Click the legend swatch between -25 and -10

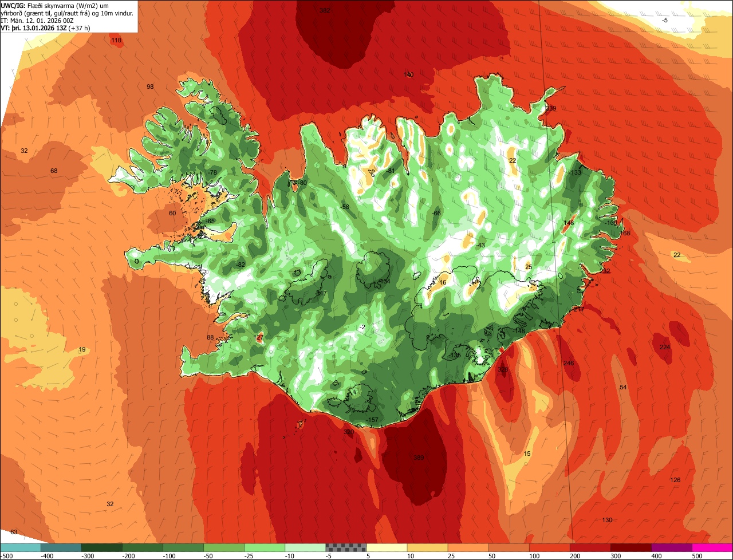pos(265,547)
